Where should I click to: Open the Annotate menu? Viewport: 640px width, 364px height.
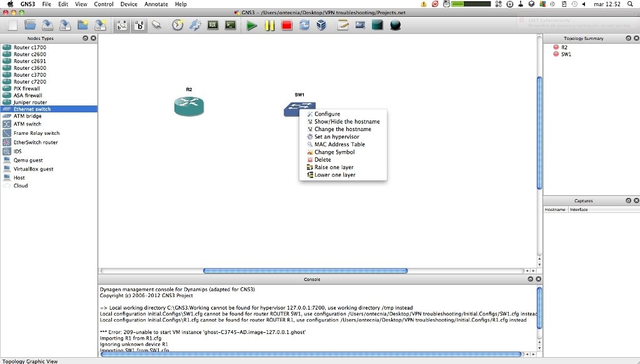[x=156, y=4]
